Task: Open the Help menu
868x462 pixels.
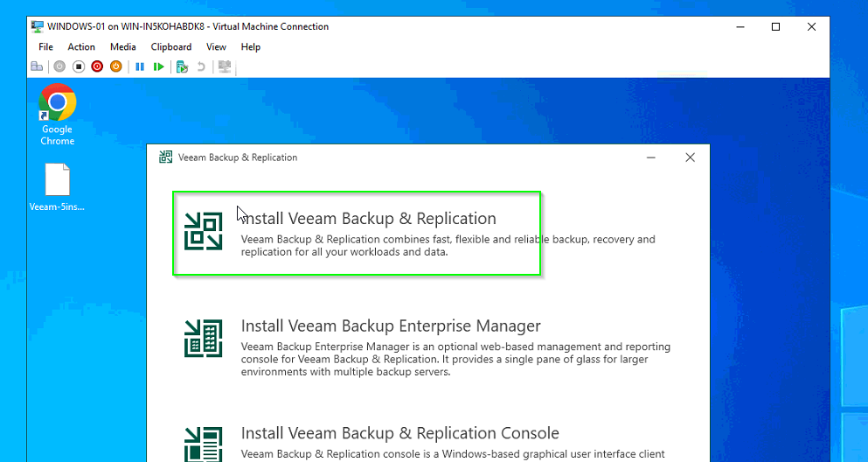Action: tap(251, 47)
